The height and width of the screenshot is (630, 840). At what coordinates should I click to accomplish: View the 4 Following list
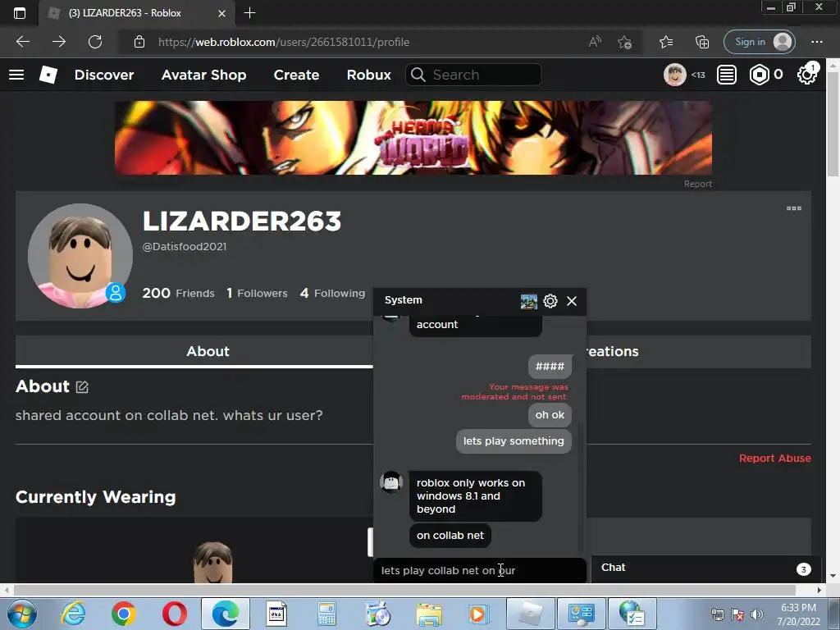332,293
